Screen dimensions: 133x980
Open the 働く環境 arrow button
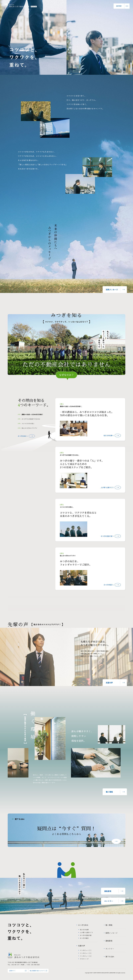115,792
